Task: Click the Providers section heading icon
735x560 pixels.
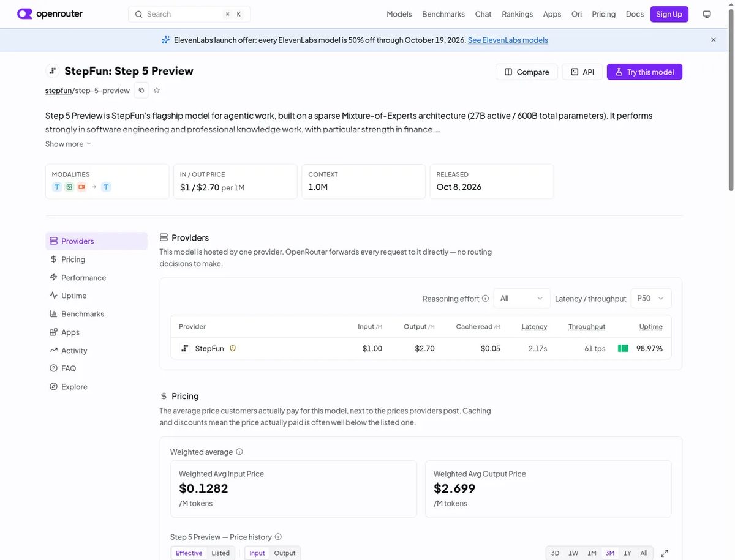Action: pos(164,237)
